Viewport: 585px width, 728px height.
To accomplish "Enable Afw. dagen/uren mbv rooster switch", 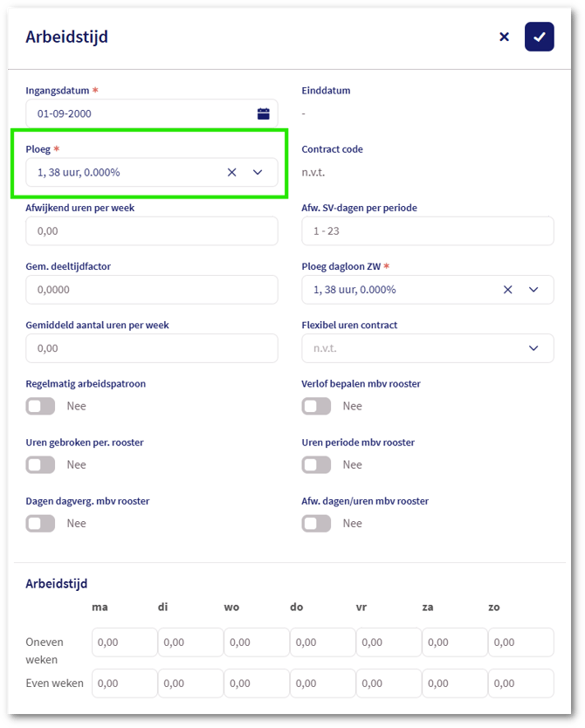I will pyautogui.click(x=316, y=523).
